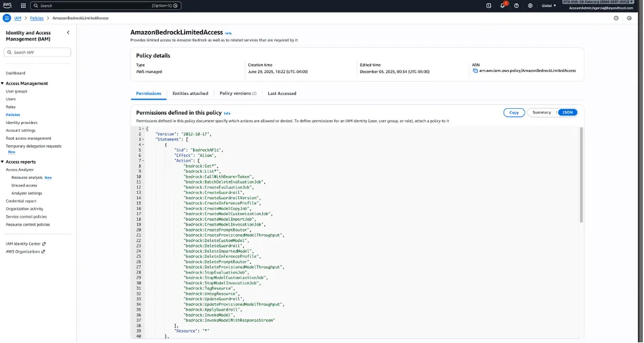Open Identity providers in the sidebar
Image resolution: width=644 pixels, height=343 pixels.
click(x=21, y=123)
